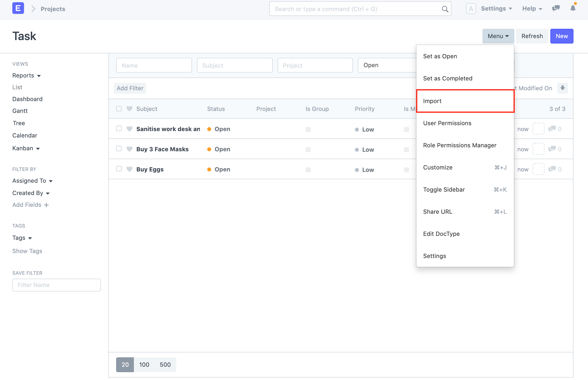588x380 pixels.
Task: Open the chat messages icon
Action: 556,8
